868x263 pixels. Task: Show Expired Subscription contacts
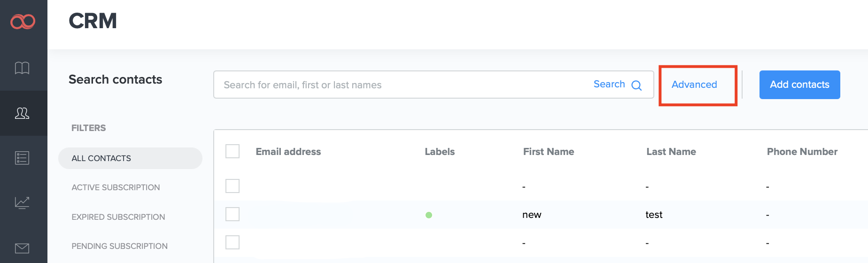pos(118,217)
